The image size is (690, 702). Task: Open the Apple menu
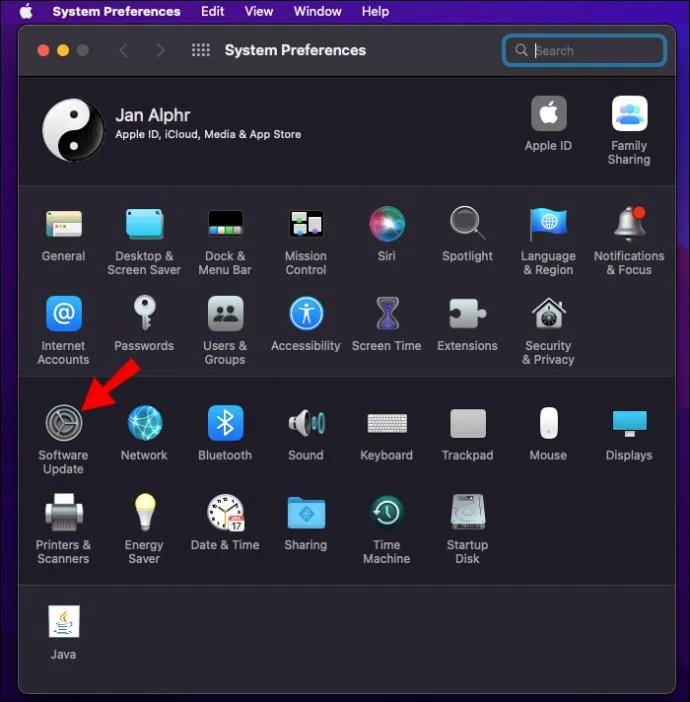[x=26, y=11]
